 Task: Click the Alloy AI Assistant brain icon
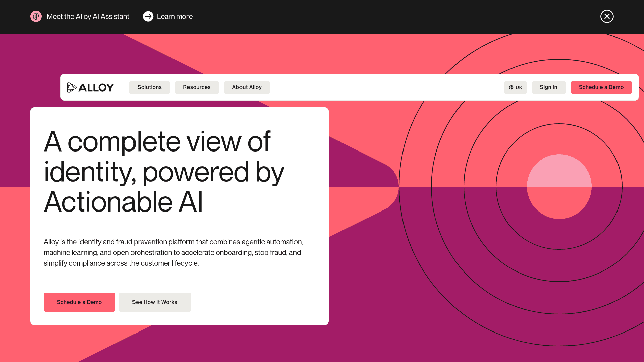[36, 16]
